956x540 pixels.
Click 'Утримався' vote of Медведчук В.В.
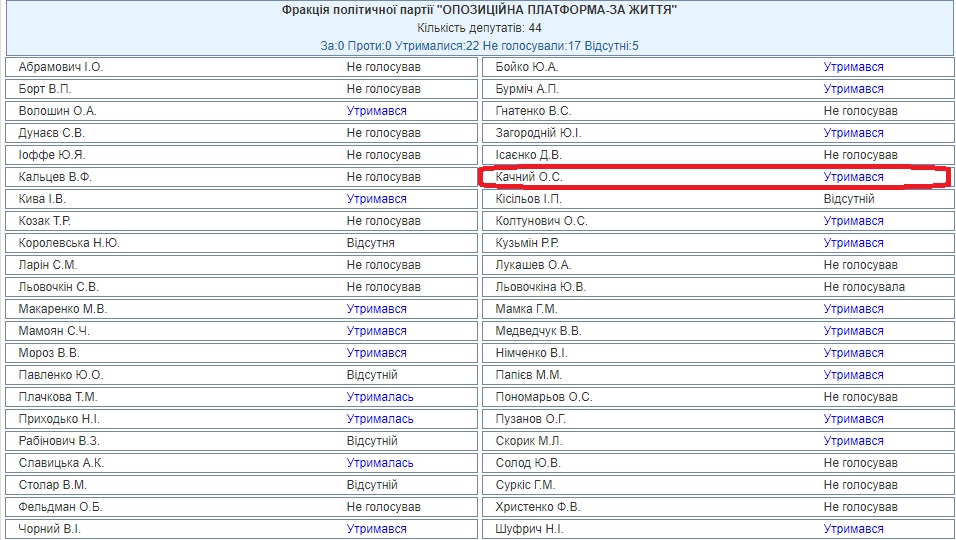(854, 331)
